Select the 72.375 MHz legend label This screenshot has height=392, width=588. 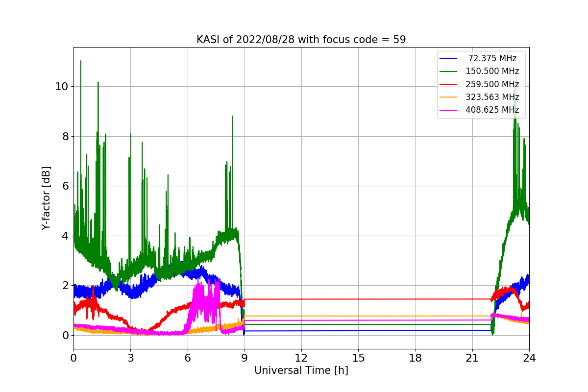[492, 58]
